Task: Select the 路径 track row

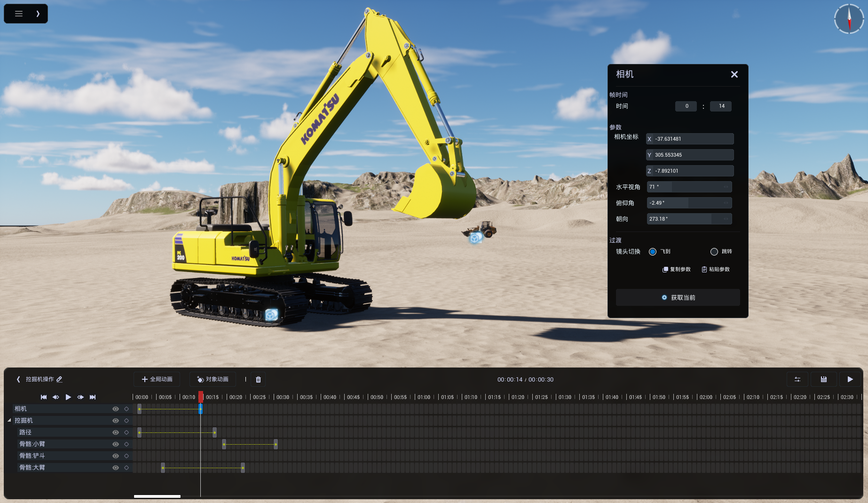Action: click(74, 432)
